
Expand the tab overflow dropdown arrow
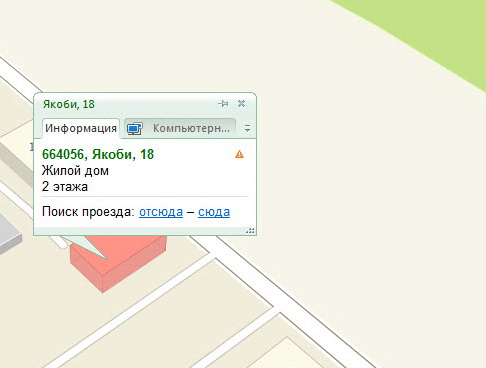247,128
